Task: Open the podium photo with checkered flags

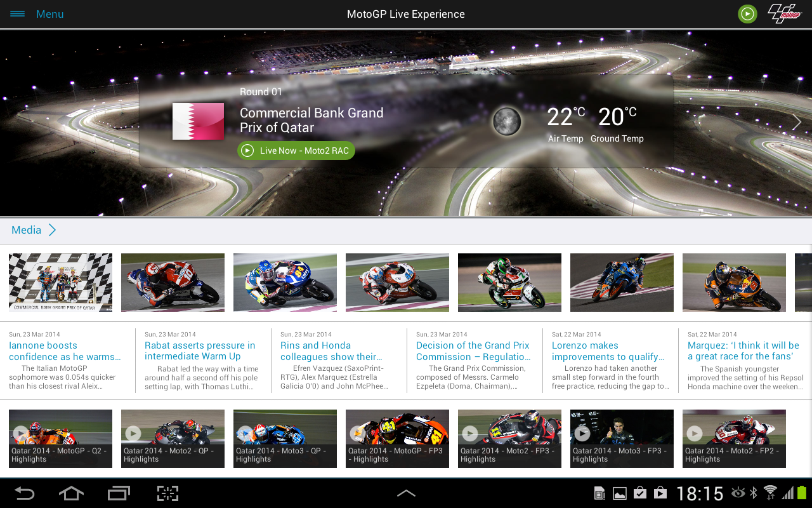Action: (60, 283)
